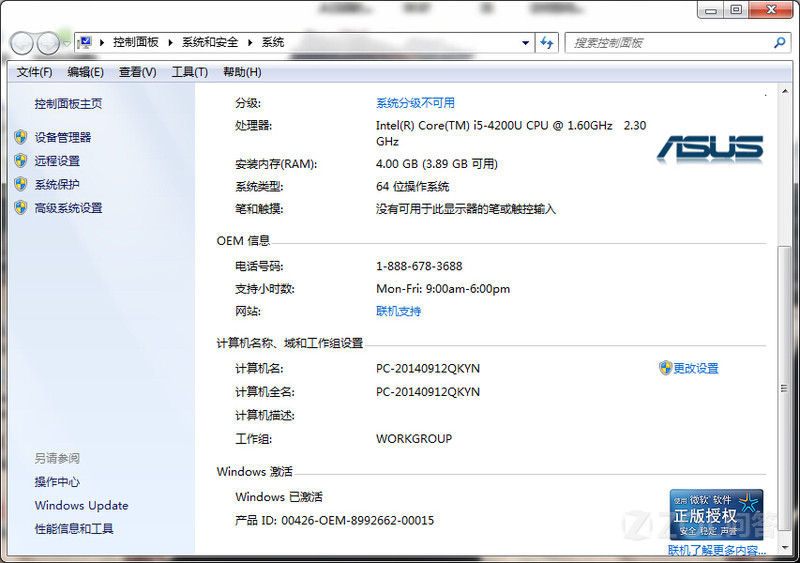
Task: Open the 文件(F) menu
Action: [x=34, y=72]
